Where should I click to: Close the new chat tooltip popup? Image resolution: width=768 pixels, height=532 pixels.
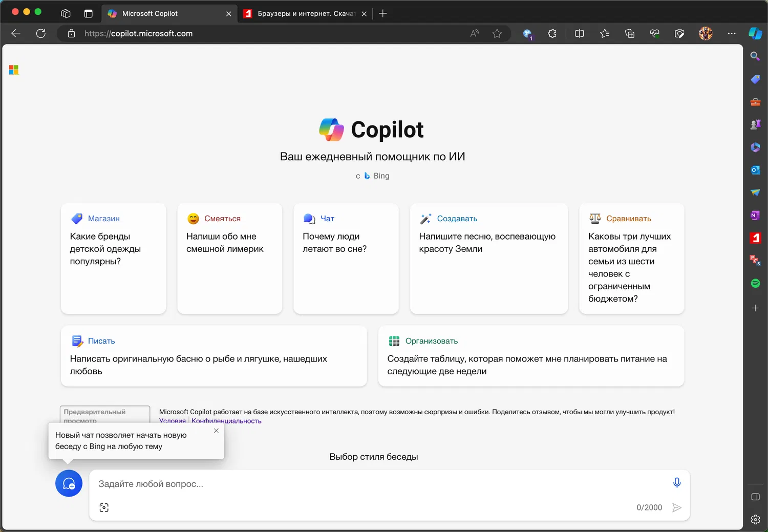(x=216, y=431)
